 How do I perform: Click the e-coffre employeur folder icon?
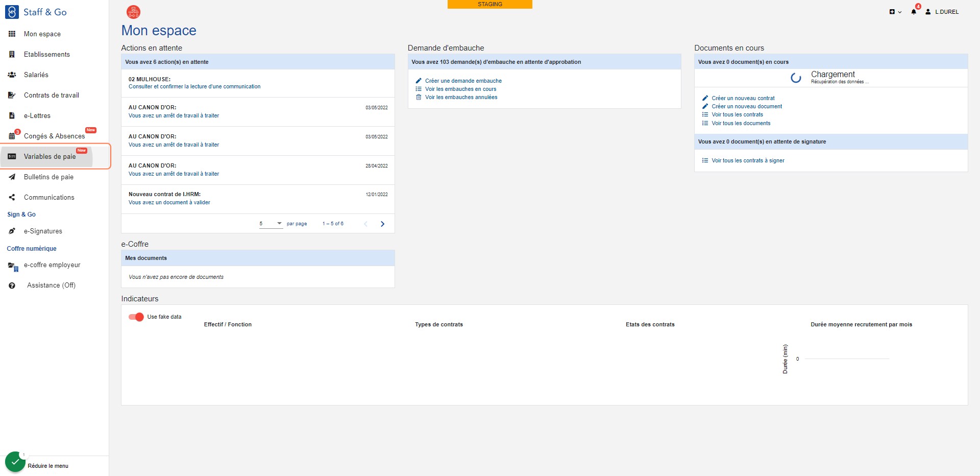13,266
